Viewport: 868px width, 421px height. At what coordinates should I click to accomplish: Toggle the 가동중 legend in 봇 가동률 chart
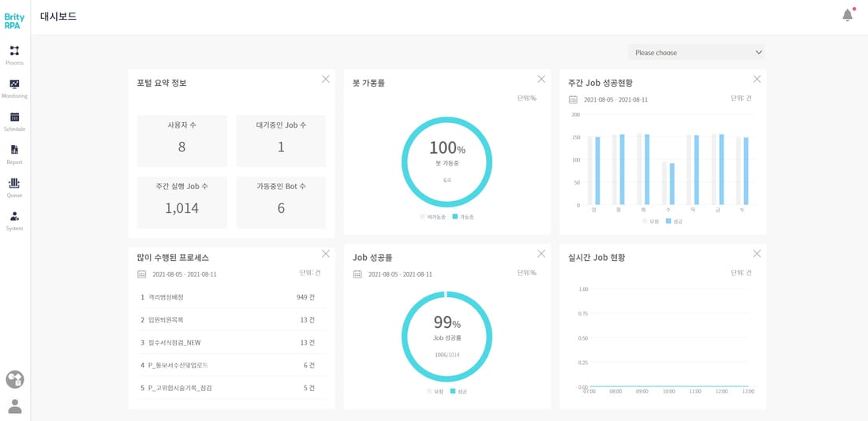[x=462, y=217]
